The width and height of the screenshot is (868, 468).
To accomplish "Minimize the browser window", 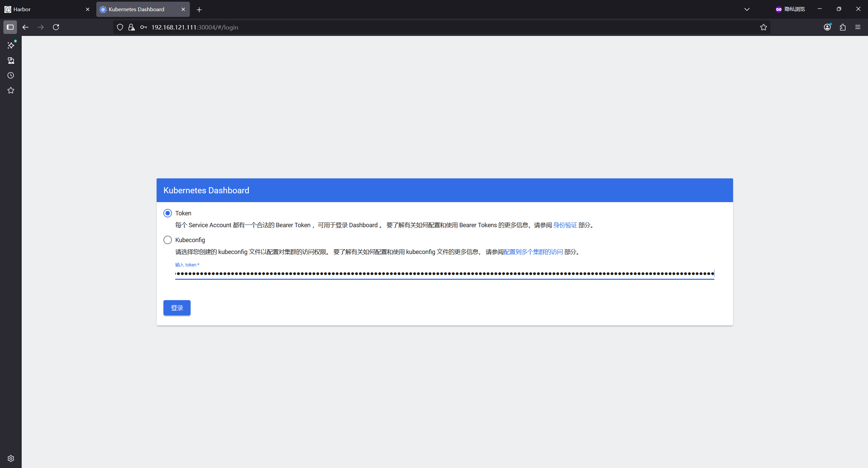I will [x=820, y=9].
